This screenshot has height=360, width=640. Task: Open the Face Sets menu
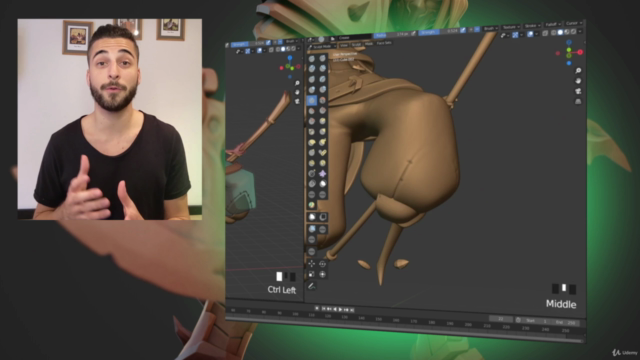point(384,43)
